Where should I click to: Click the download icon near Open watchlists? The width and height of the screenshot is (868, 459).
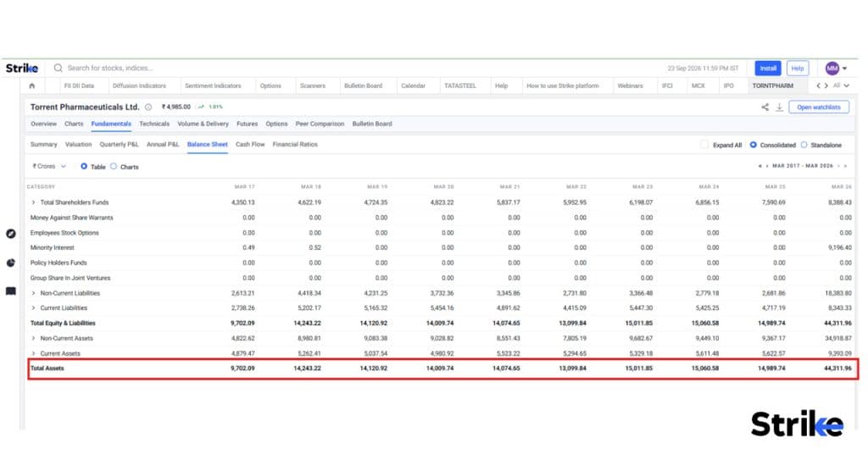point(780,108)
